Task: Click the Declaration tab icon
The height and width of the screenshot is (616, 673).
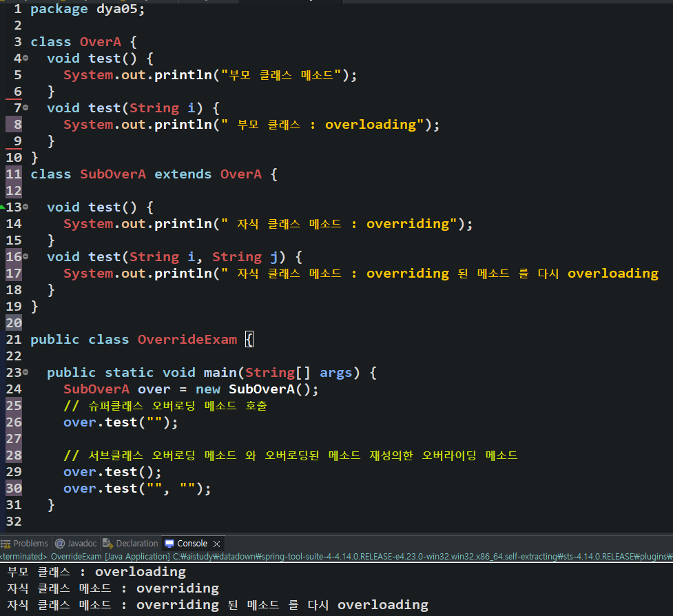Action: 107,544
